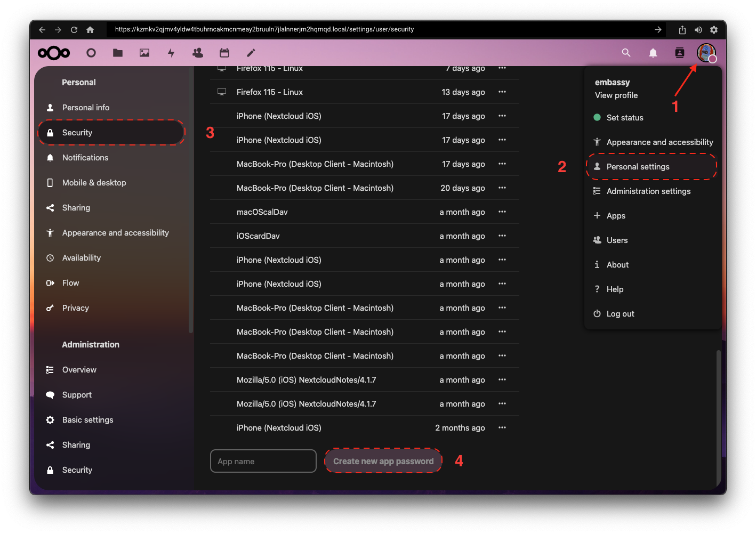This screenshot has width=756, height=534.
Task: Open the Notes pencil icon
Action: click(251, 53)
